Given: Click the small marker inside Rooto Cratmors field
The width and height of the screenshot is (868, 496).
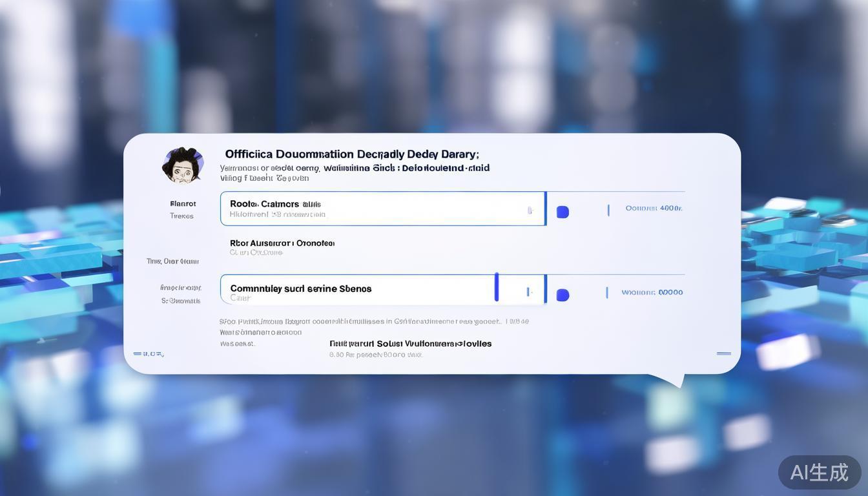Looking at the screenshot, I should tap(530, 210).
